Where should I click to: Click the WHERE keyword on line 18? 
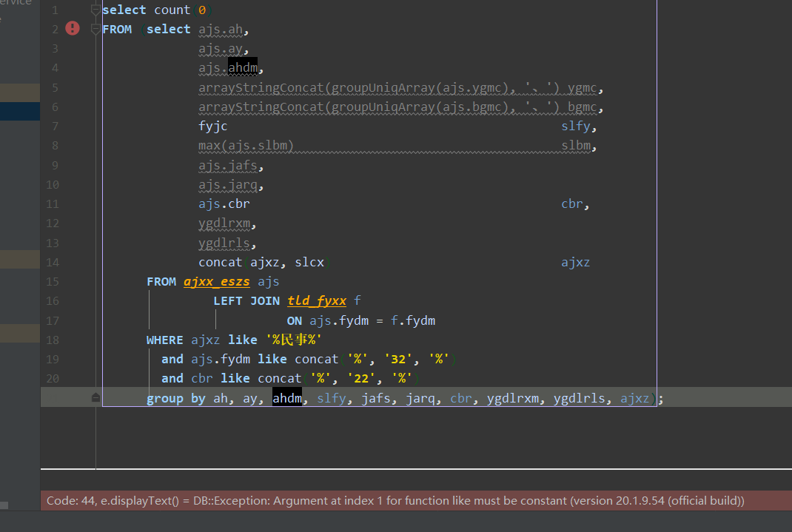(x=164, y=340)
